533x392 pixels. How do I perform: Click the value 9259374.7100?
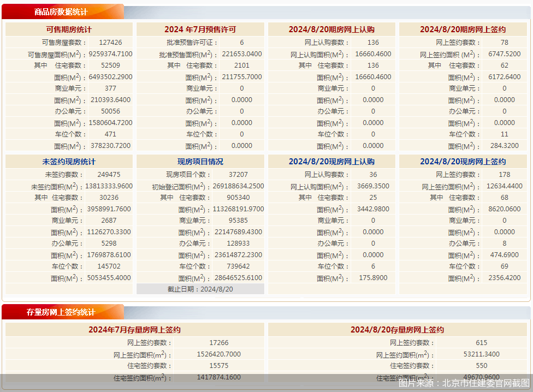tap(110, 54)
